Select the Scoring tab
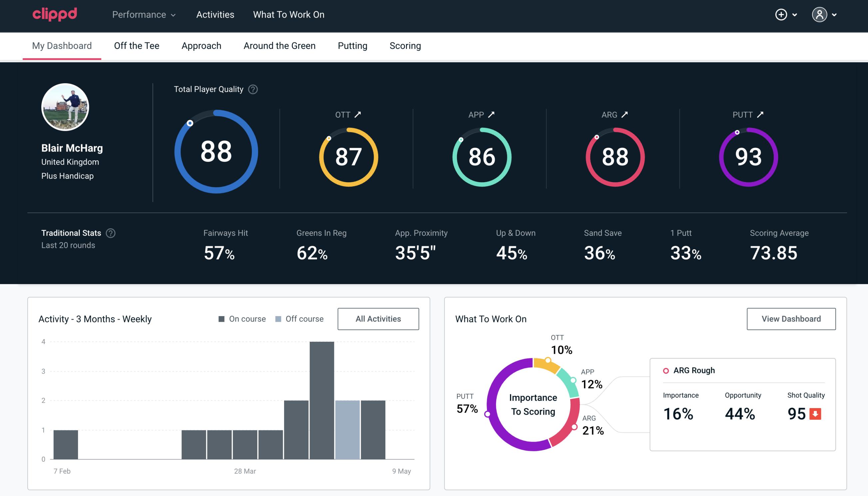Screen dimensions: 868x496 click(x=405, y=45)
